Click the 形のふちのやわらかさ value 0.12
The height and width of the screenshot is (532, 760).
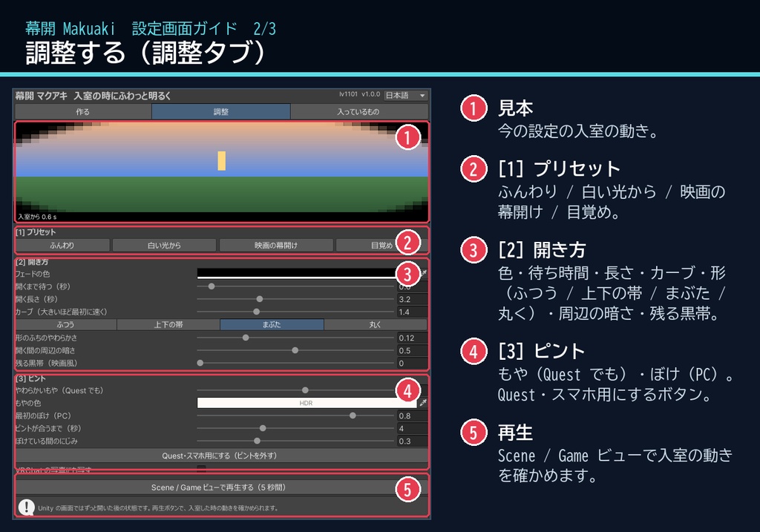[x=412, y=338]
